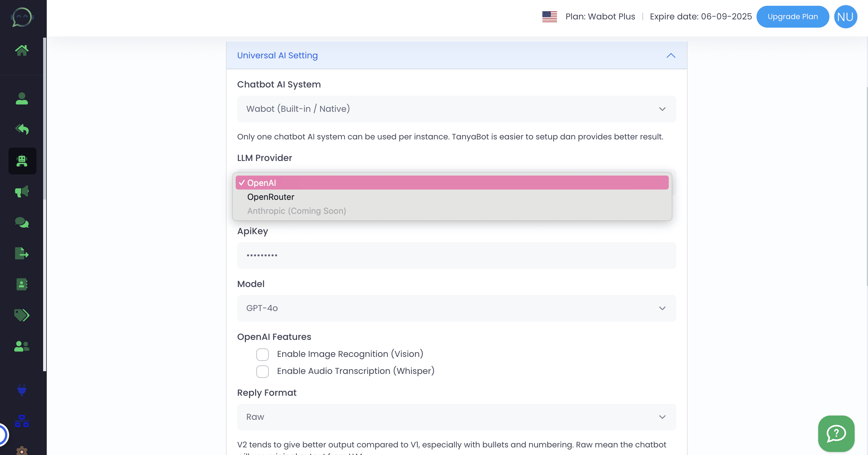Open the plug integrations sidebar icon
This screenshot has height=455, width=868.
point(22,390)
